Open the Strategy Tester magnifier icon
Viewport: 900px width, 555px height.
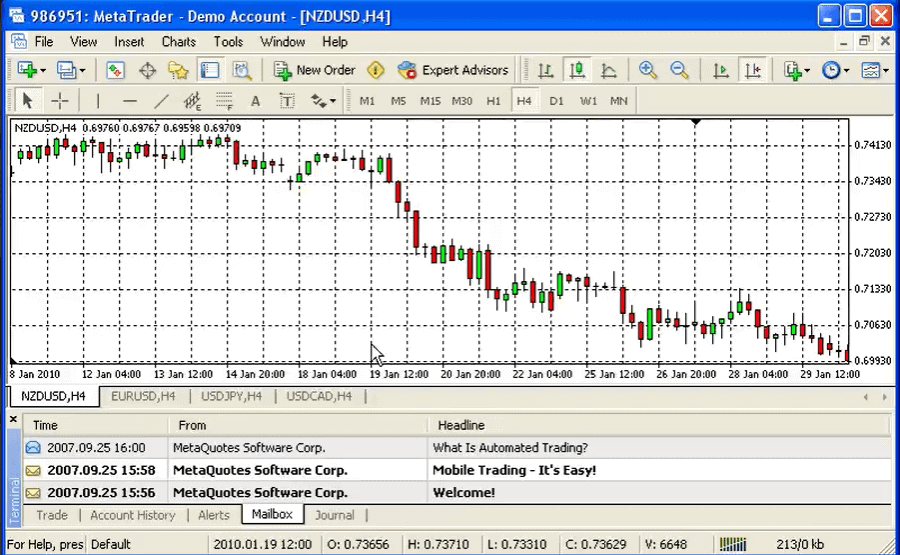point(242,70)
